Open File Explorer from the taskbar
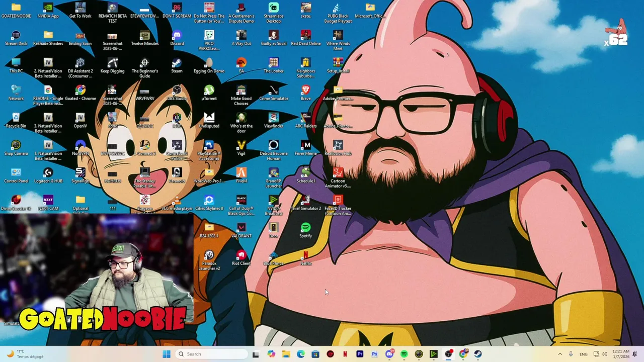Image resolution: width=644 pixels, height=362 pixels. pos(286,354)
